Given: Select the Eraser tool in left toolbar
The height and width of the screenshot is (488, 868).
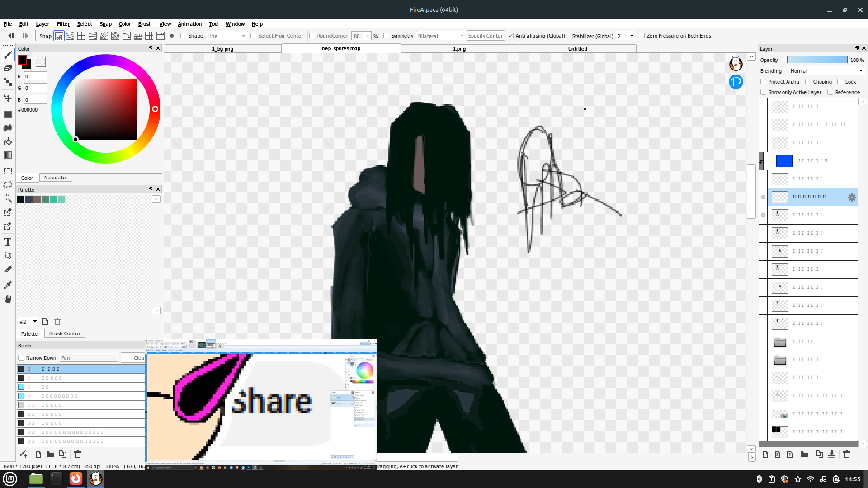Looking at the screenshot, I should click(8, 68).
